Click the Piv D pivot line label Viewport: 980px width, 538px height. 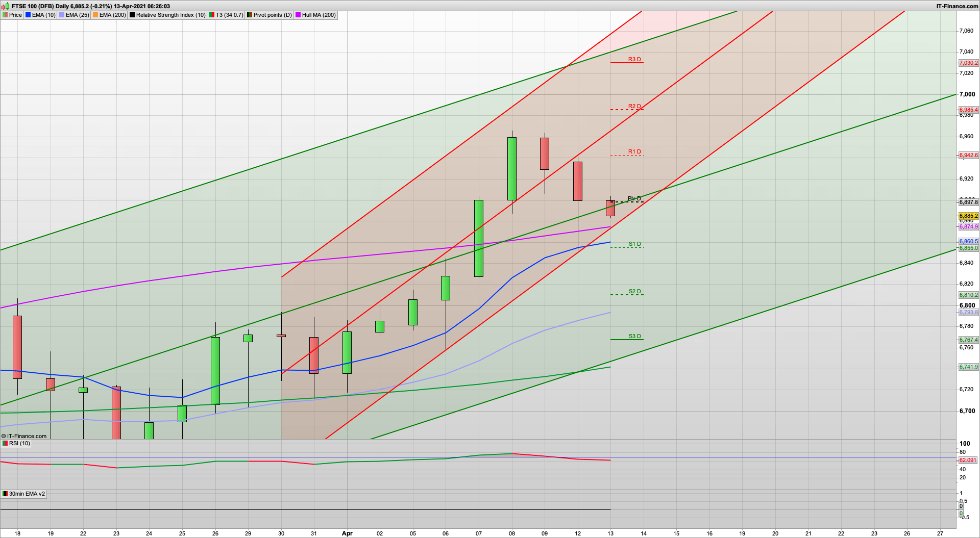pos(633,198)
